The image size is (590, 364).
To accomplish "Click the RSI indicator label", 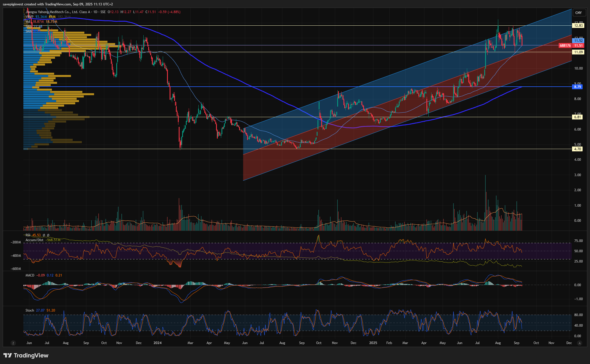I will 28,235.
